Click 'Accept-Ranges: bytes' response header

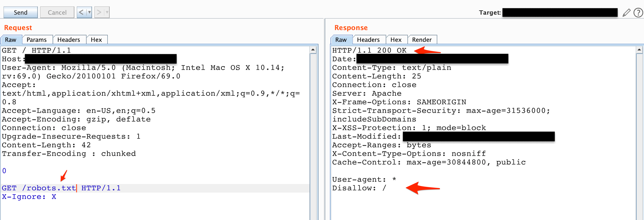pyautogui.click(x=382, y=145)
